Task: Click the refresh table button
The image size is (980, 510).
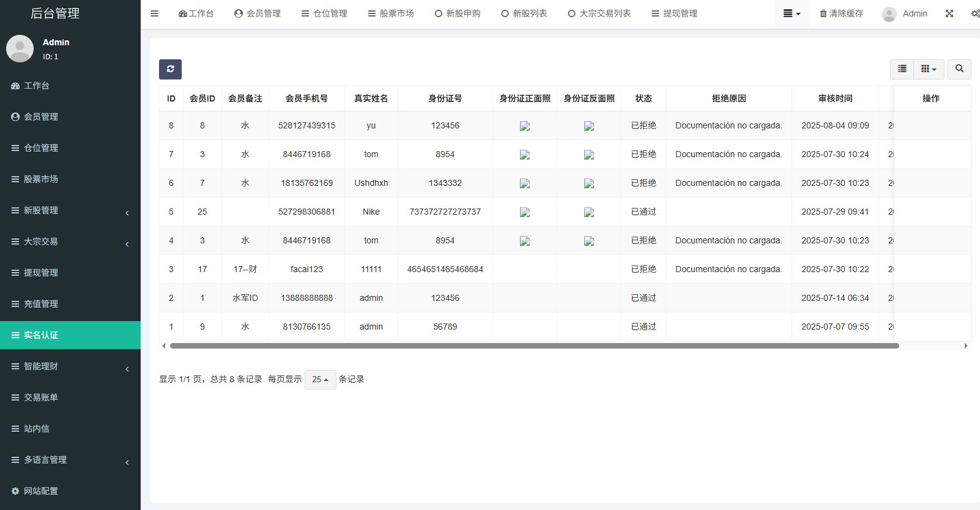Action: point(170,69)
